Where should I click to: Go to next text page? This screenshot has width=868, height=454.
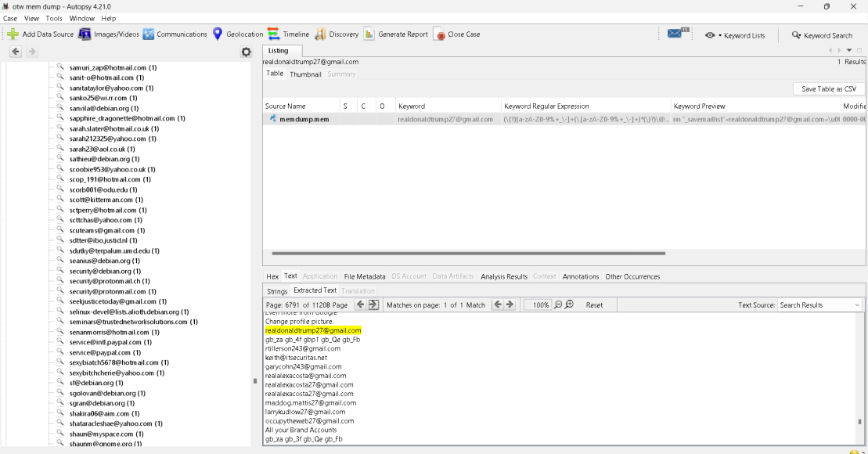click(x=373, y=304)
